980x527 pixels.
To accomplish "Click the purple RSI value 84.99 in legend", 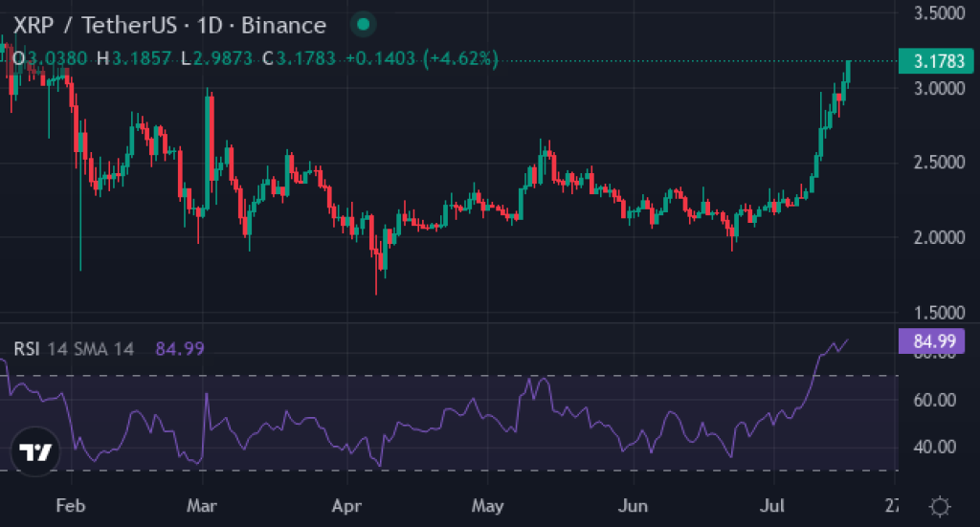I will [180, 348].
